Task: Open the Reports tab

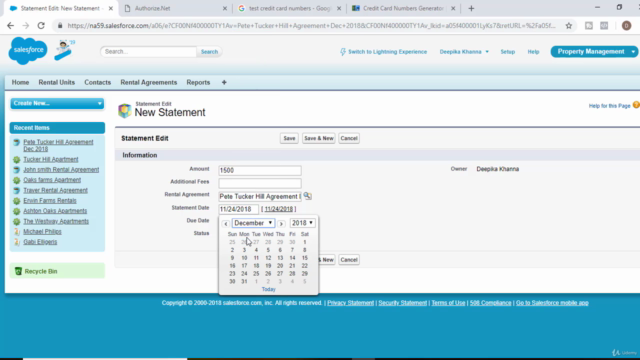Action: click(198, 82)
